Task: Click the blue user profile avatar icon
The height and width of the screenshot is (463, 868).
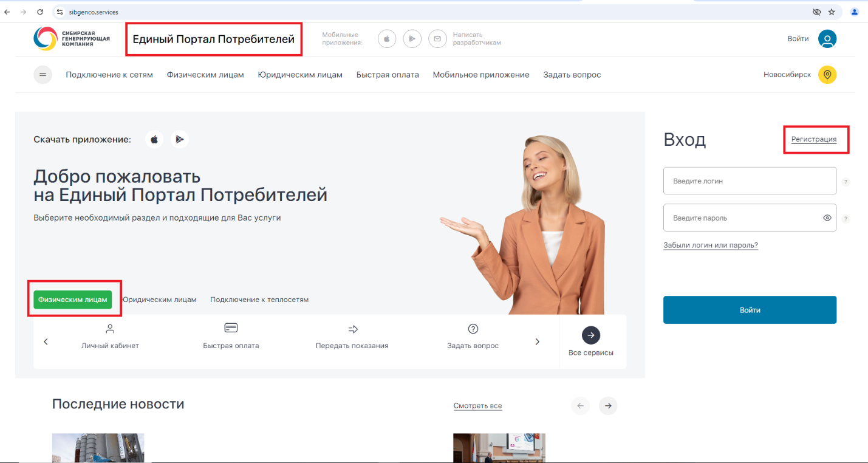Action: click(827, 39)
